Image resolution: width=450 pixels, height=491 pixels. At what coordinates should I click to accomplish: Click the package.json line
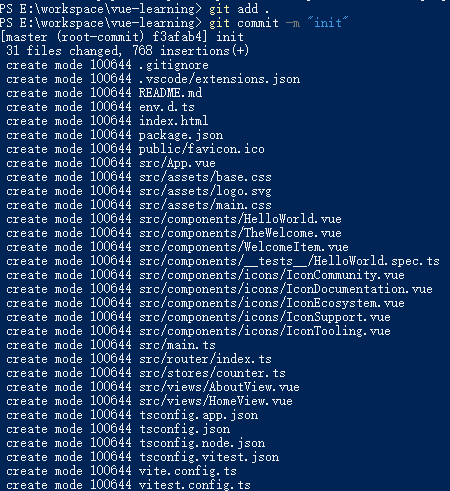coord(181,135)
